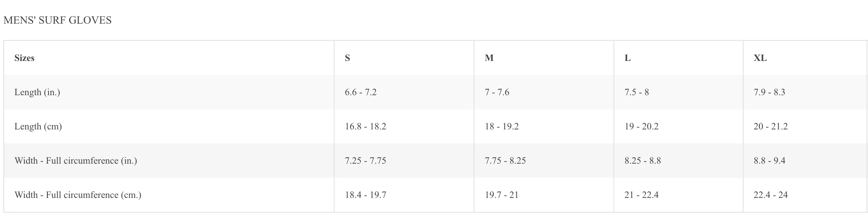Click the 7.9 - 8.3 cell
Viewport: 868px width, 215px height.
[805, 92]
